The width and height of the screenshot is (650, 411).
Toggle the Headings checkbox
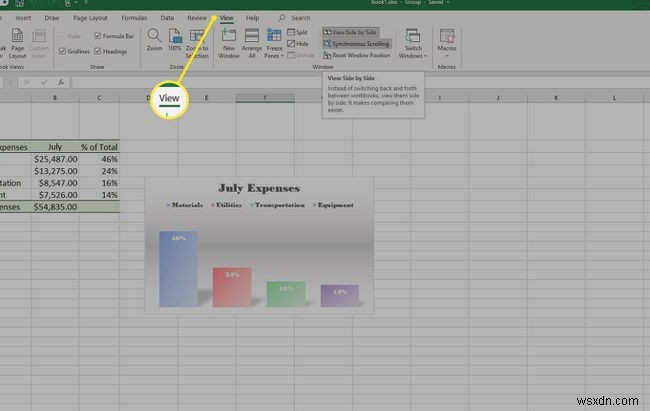point(98,51)
